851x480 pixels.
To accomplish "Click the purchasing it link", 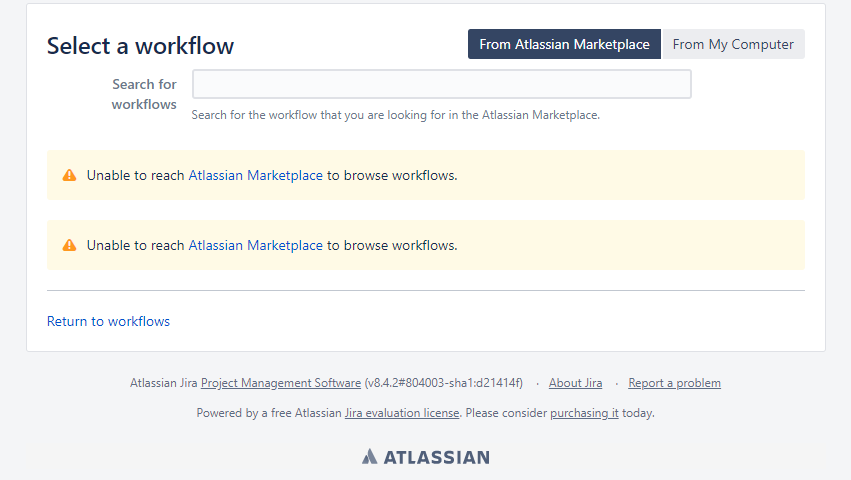I will tap(584, 413).
